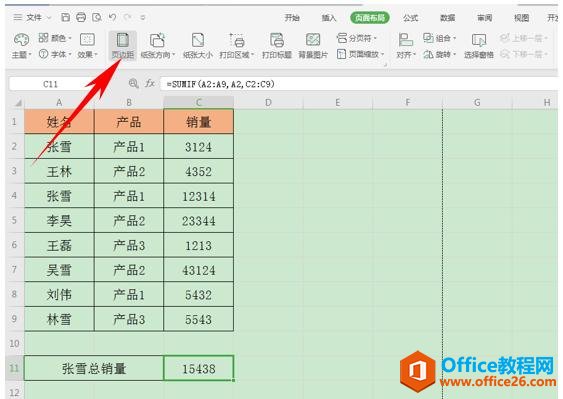Click the 选择窗格 selection pane icon

tap(479, 40)
